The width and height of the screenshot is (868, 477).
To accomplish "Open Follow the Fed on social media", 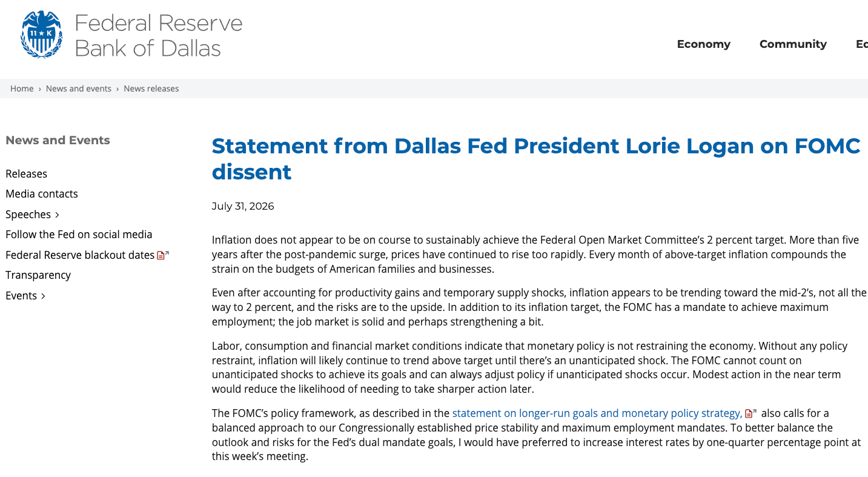I will click(79, 235).
